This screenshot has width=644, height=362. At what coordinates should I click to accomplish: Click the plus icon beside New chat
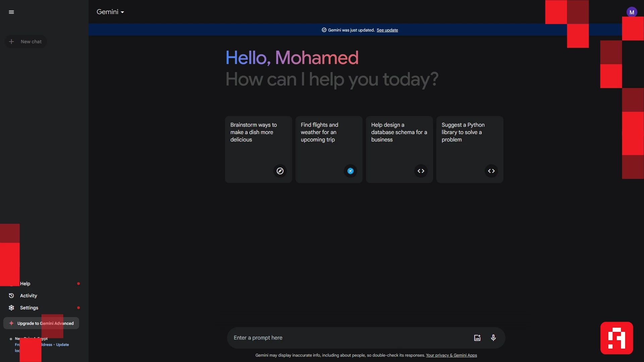coord(11,42)
